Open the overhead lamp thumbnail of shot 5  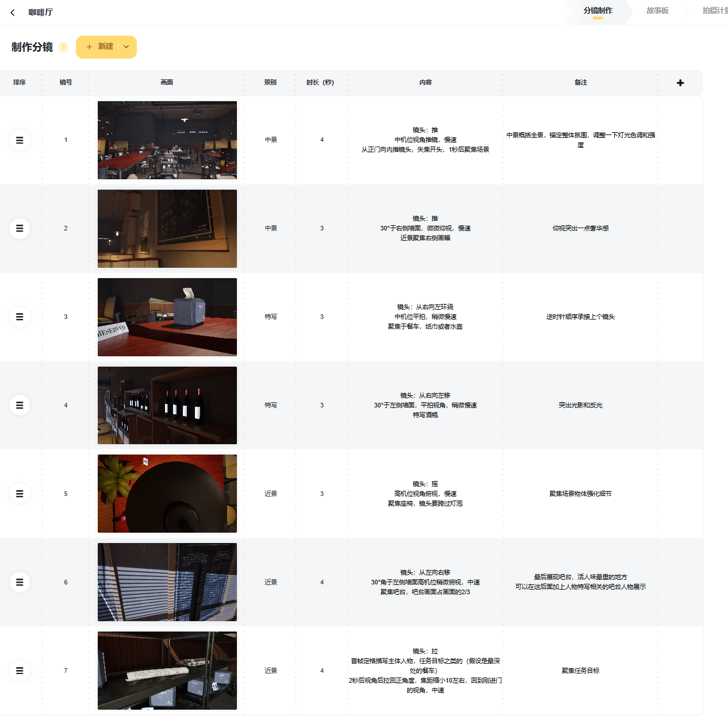(x=167, y=494)
